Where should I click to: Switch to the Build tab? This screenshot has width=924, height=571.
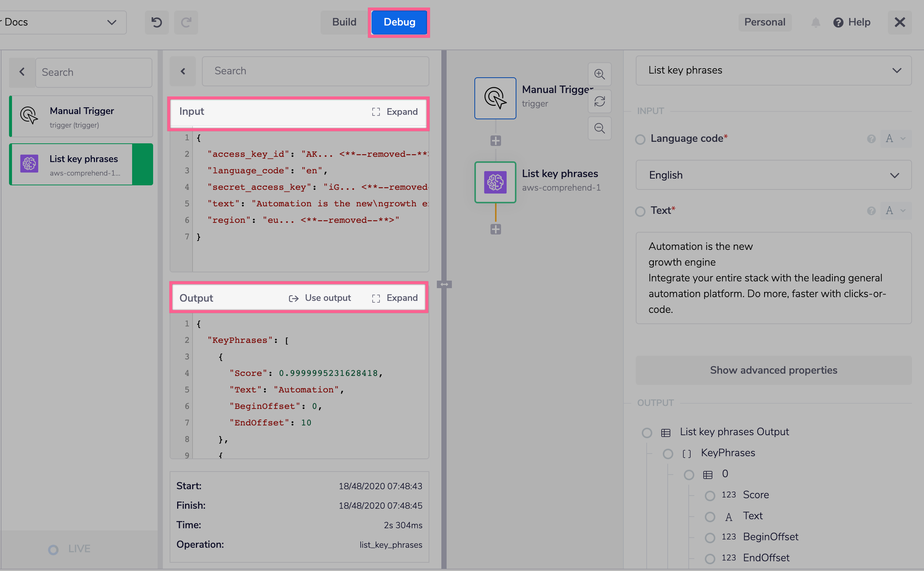[x=343, y=22]
